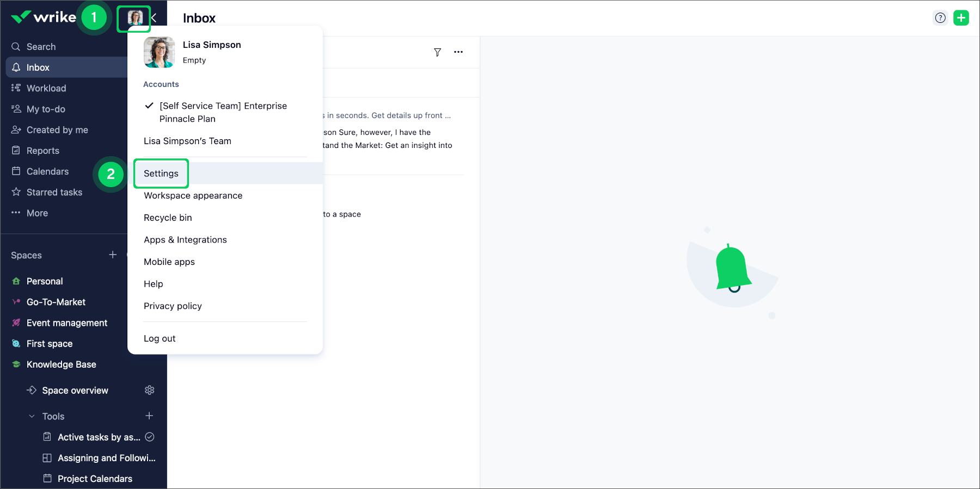Click the check icon beside Active tasks

point(150,437)
